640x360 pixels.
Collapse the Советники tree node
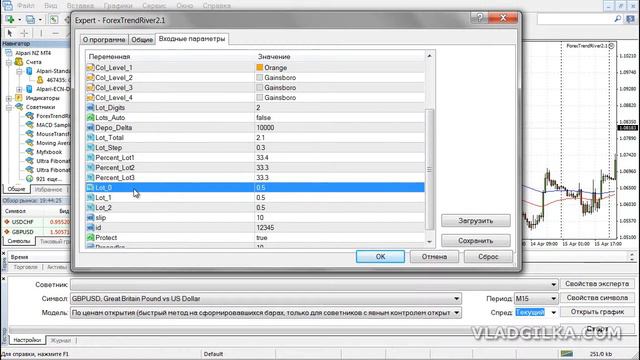click(x=9, y=107)
